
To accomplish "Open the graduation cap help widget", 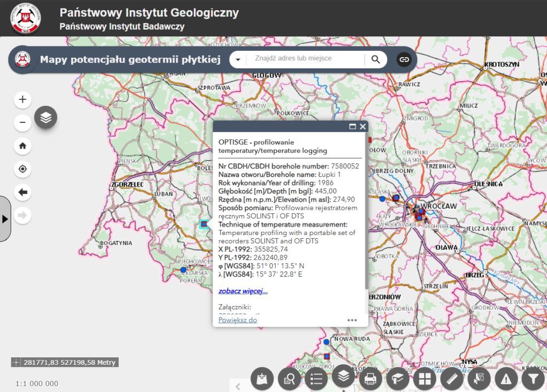I will [397, 379].
